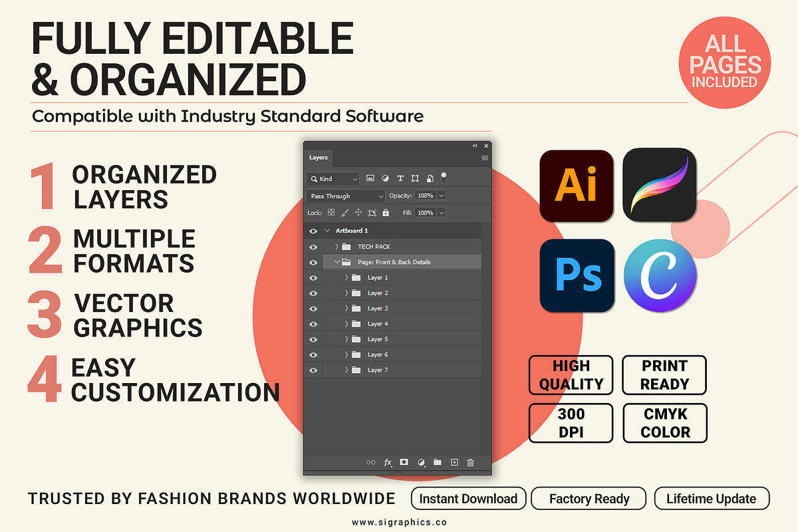Toggle visibility of Page: Front & Back Details
This screenshot has height=532, width=798.
[313, 262]
